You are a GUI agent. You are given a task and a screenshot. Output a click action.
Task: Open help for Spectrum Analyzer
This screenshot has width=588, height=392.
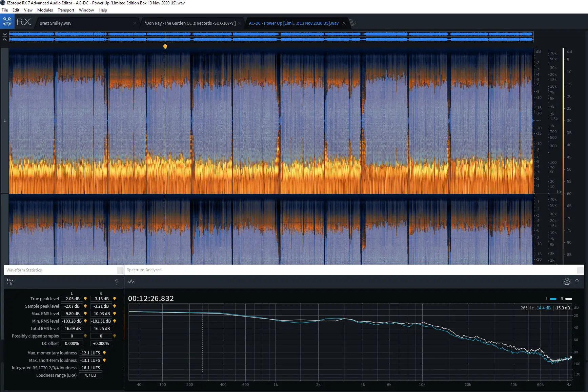pyautogui.click(x=577, y=282)
